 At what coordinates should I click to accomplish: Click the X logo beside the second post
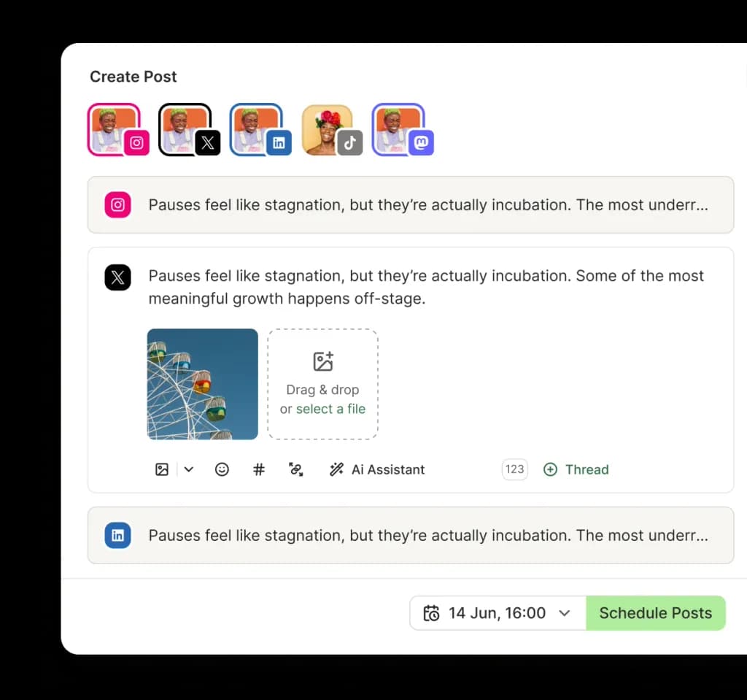117,277
